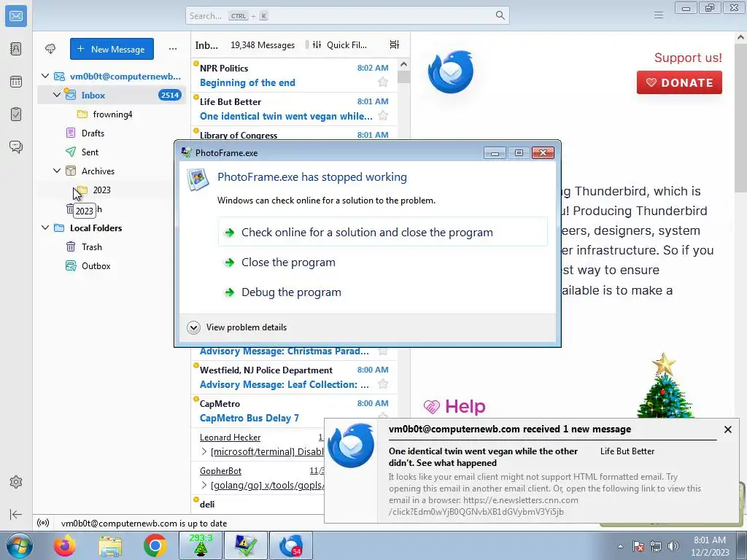Click message list scrollbar up arrow

pyautogui.click(x=403, y=64)
